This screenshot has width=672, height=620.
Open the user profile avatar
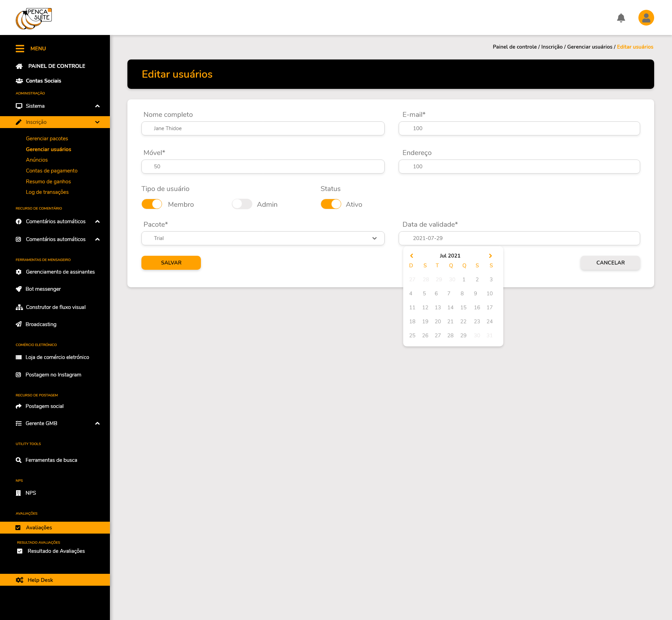(646, 18)
